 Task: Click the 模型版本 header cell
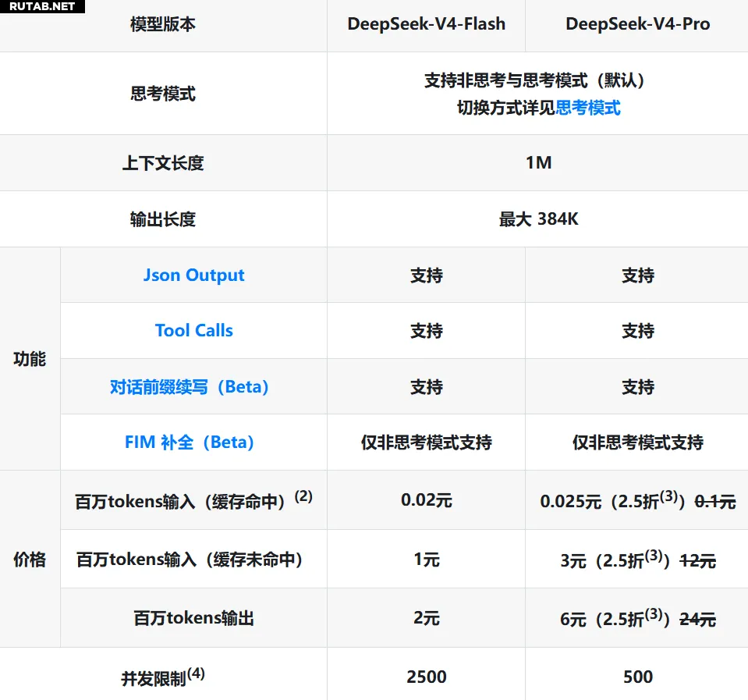click(163, 24)
